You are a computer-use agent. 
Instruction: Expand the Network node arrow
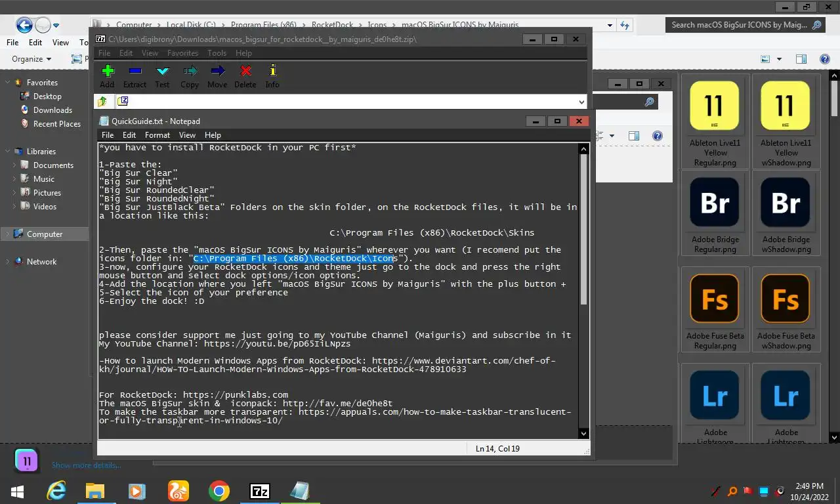[7, 261]
